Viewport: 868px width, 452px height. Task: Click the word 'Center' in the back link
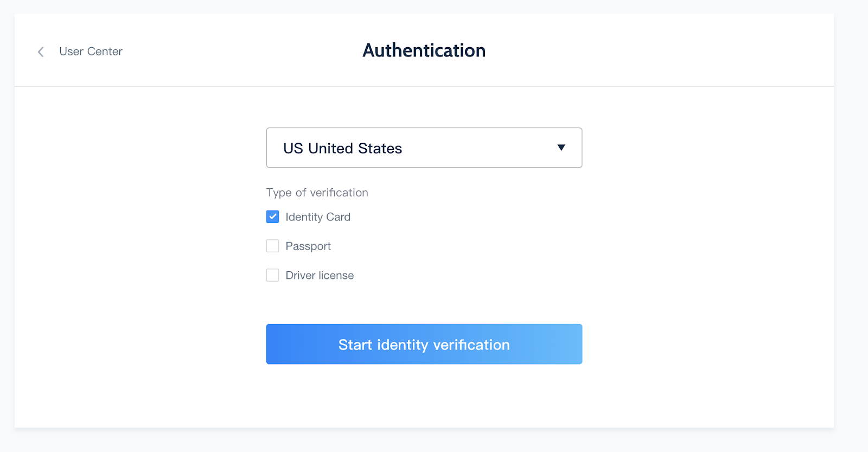[105, 52]
